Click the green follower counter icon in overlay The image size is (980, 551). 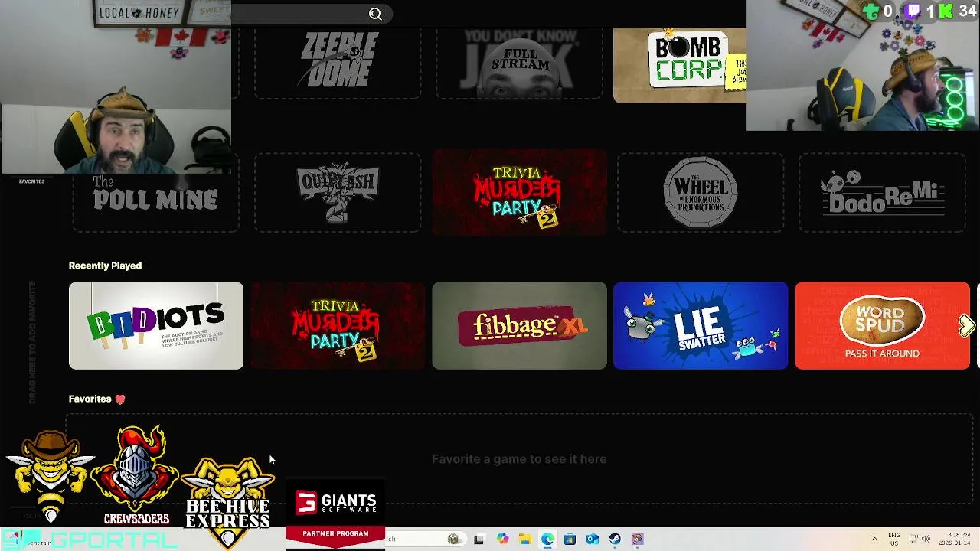click(871, 11)
